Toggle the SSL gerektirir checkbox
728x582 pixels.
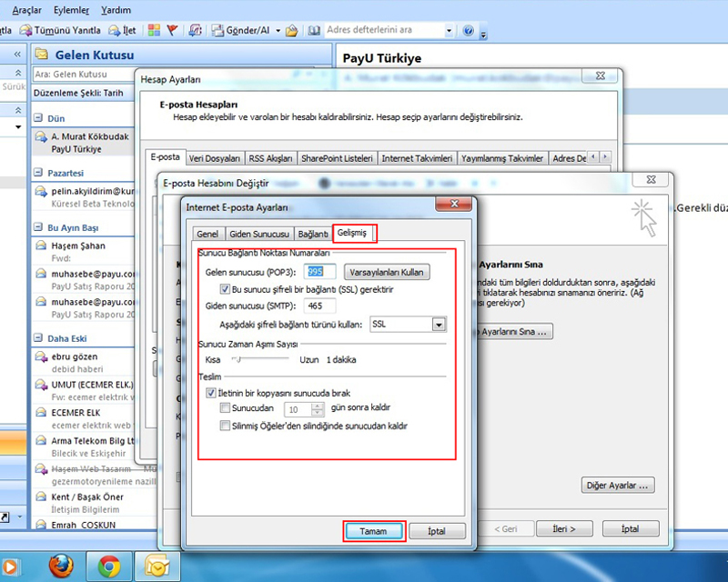(x=225, y=289)
